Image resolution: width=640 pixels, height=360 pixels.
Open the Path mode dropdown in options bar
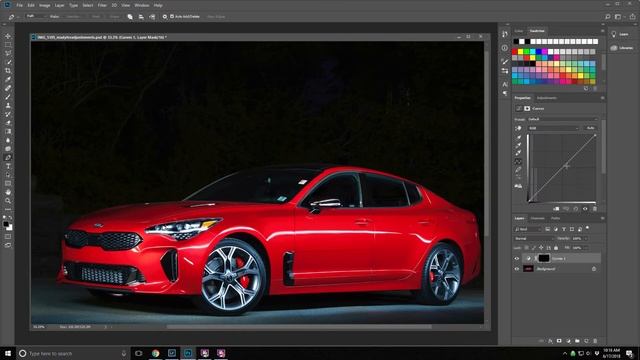pos(36,17)
